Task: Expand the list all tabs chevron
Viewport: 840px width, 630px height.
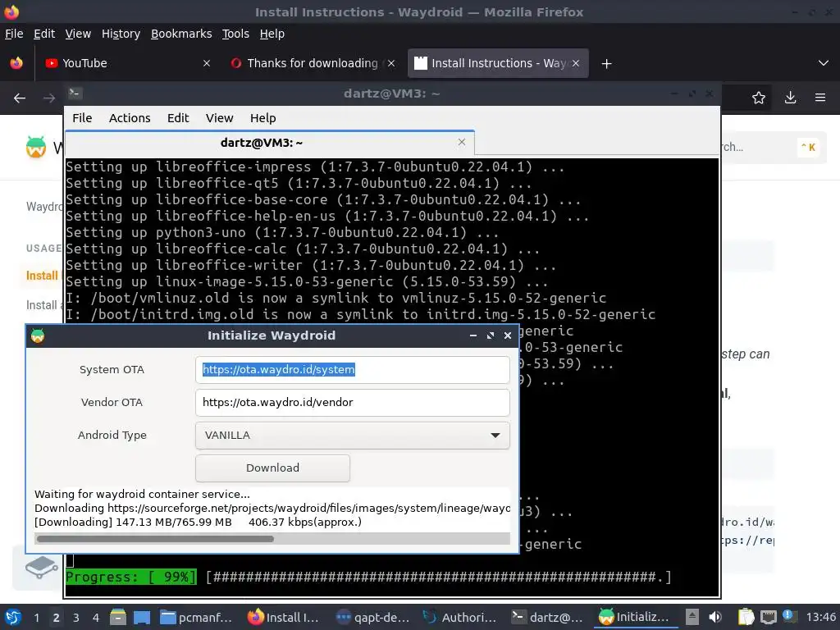Action: click(824, 63)
